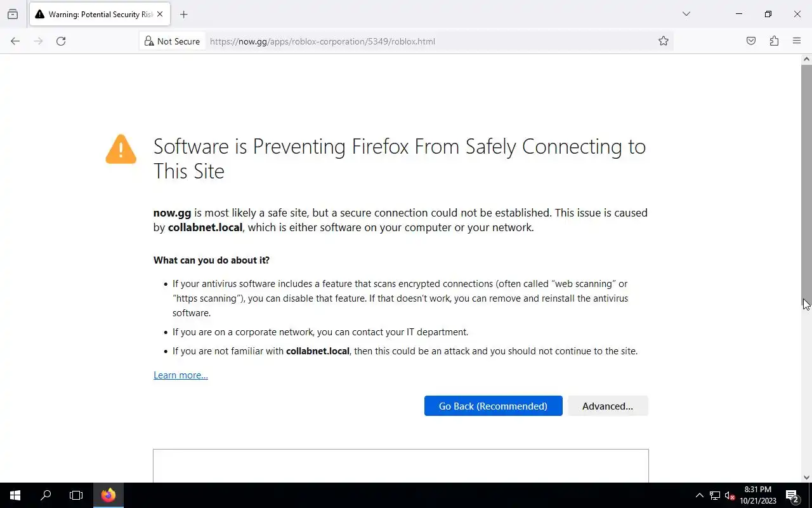The width and height of the screenshot is (812, 508).
Task: Open the Save to Pocket icon
Action: pyautogui.click(x=751, y=41)
